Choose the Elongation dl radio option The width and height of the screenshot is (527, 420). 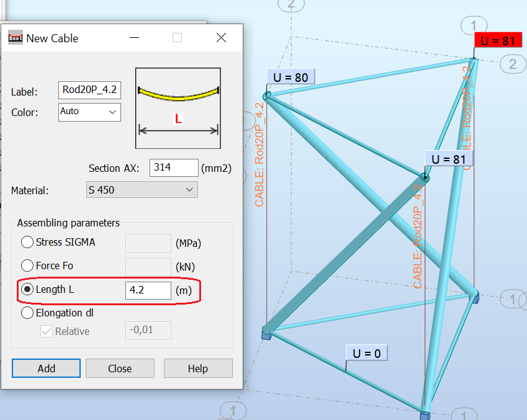[x=27, y=313]
